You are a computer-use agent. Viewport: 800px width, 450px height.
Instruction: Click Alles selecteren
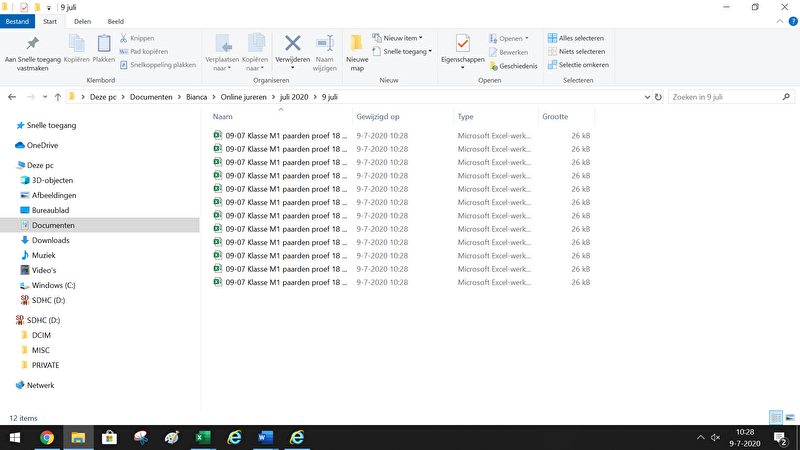pyautogui.click(x=576, y=38)
